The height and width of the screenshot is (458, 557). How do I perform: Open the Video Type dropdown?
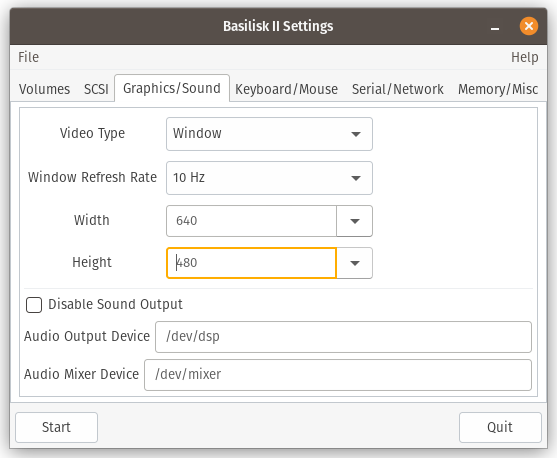click(269, 134)
